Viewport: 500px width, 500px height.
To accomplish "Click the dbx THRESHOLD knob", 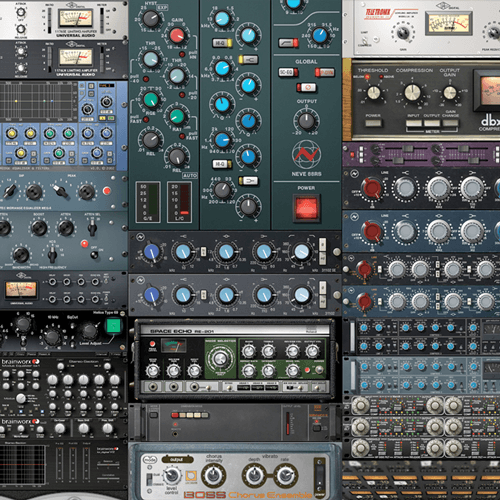I will coord(373,93).
